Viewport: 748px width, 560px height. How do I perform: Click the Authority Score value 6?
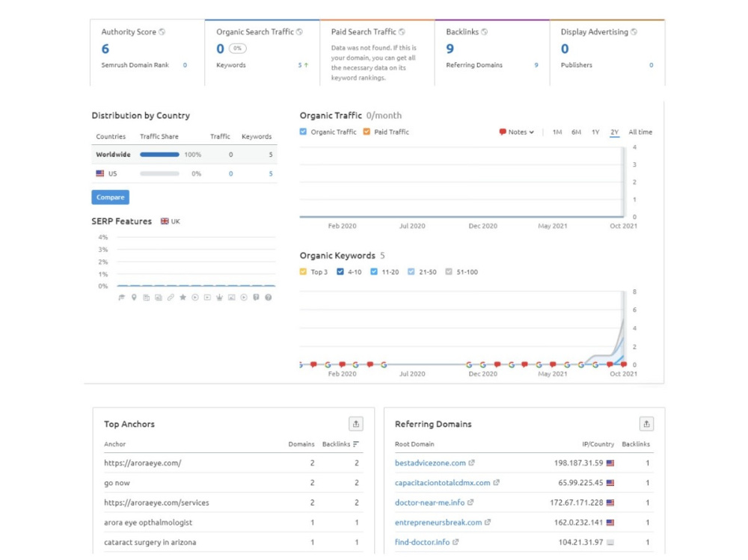[105, 49]
